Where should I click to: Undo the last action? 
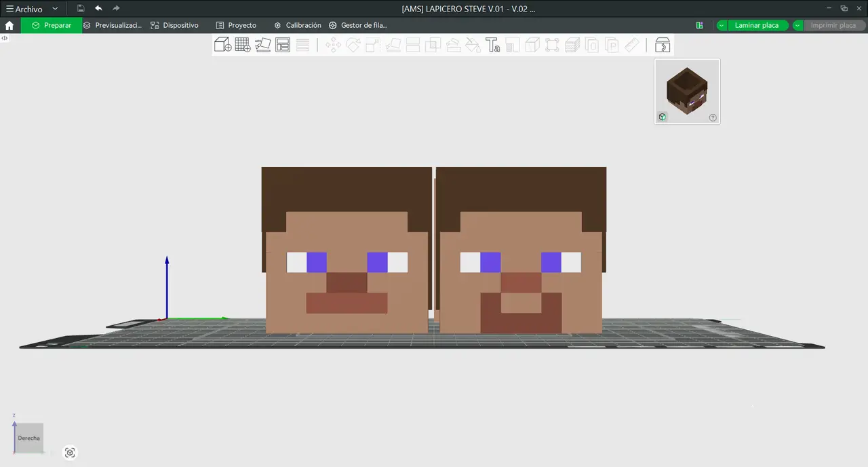point(98,8)
